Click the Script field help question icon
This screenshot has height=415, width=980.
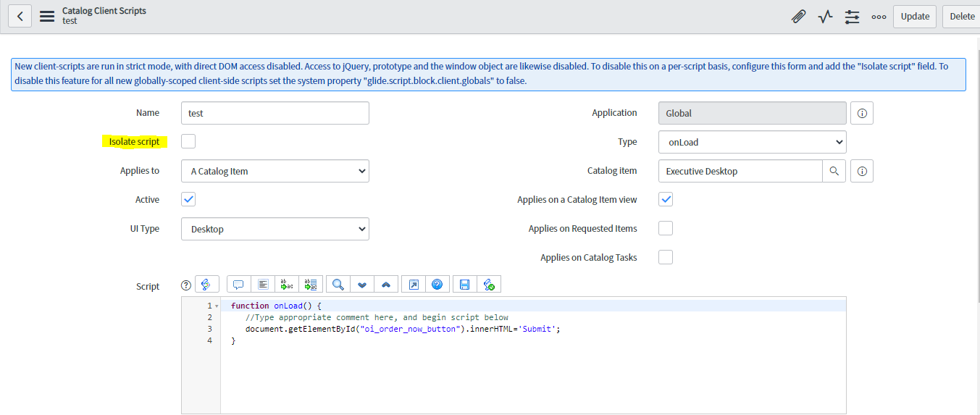(x=186, y=285)
